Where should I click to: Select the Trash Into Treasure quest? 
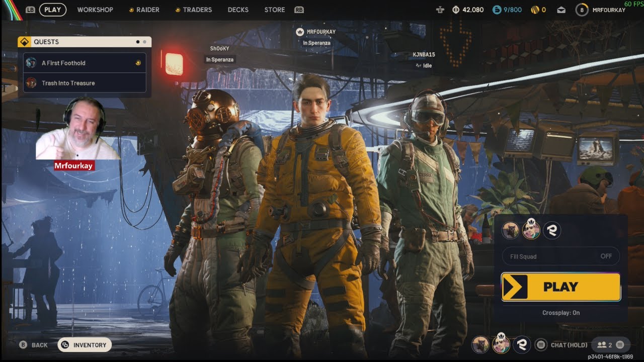(85, 83)
